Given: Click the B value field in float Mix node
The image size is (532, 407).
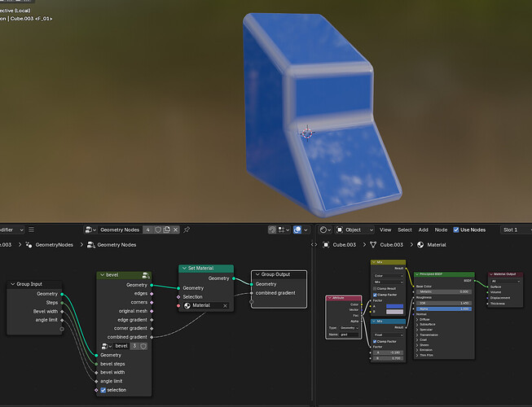Looking at the screenshot, I should pos(388,358).
